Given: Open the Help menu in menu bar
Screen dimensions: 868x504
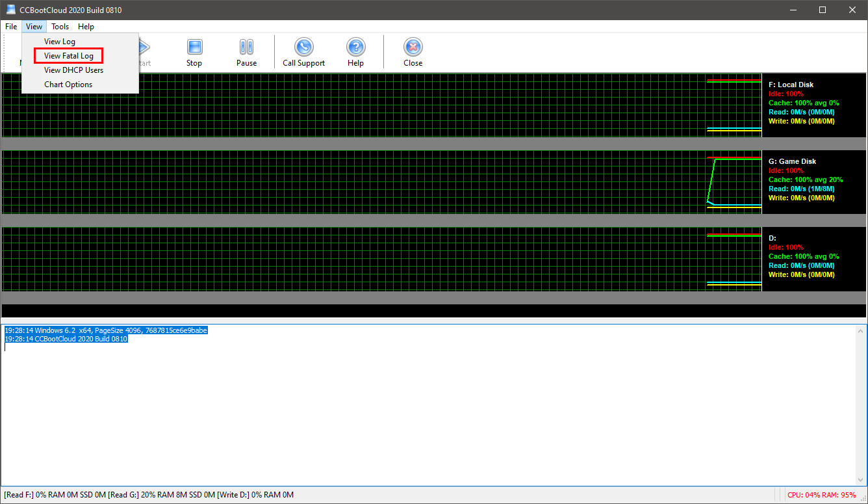Looking at the screenshot, I should point(86,27).
